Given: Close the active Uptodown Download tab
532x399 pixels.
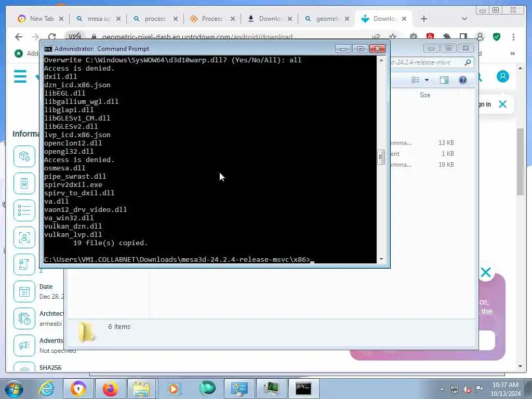Looking at the screenshot, I should pos(404,19).
